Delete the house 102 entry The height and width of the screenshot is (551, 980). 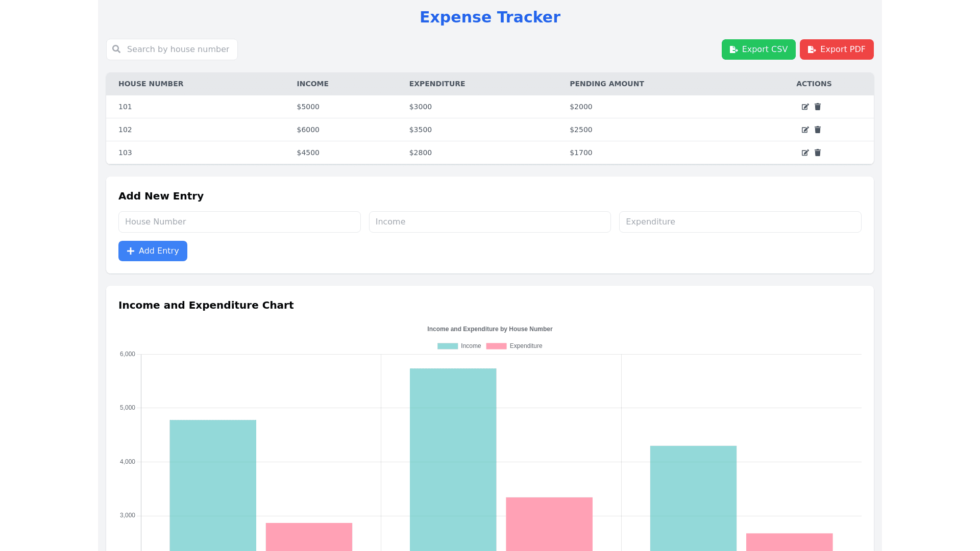818,130
